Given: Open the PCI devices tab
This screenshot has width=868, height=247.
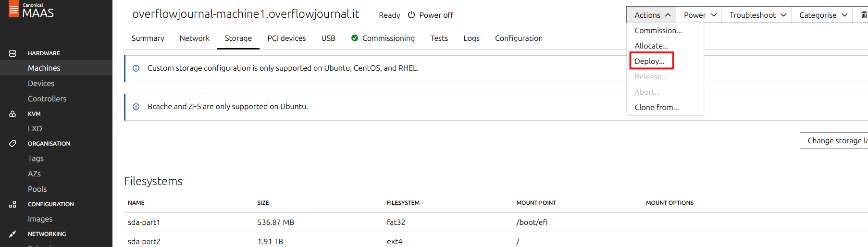Looking at the screenshot, I should [286, 38].
